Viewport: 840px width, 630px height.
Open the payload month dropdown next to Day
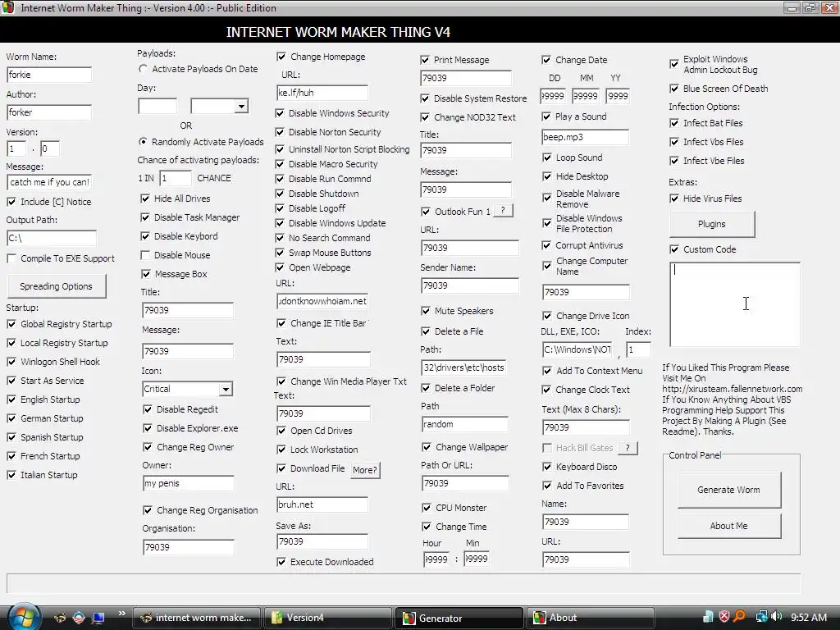click(242, 106)
